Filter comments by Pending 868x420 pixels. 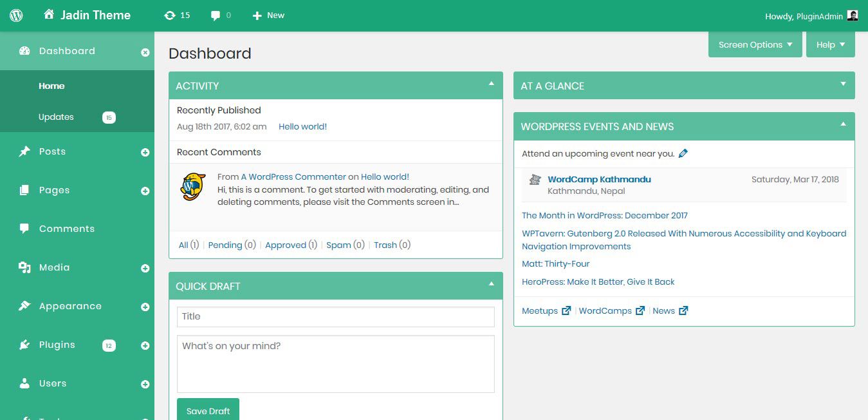pos(225,245)
